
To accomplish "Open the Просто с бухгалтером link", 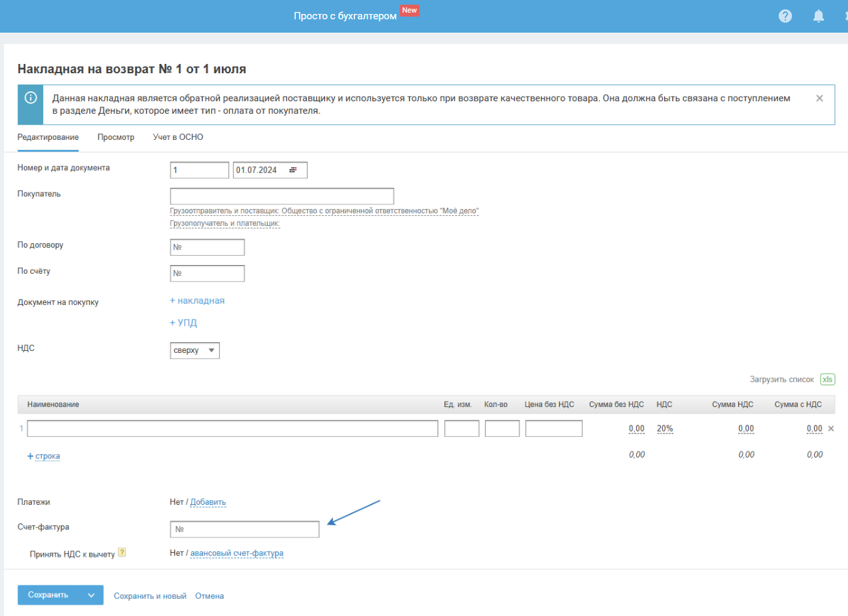I will [x=345, y=15].
